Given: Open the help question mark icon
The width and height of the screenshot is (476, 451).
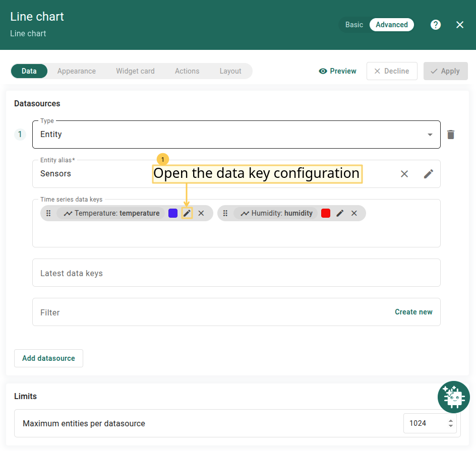Looking at the screenshot, I should 436,25.
